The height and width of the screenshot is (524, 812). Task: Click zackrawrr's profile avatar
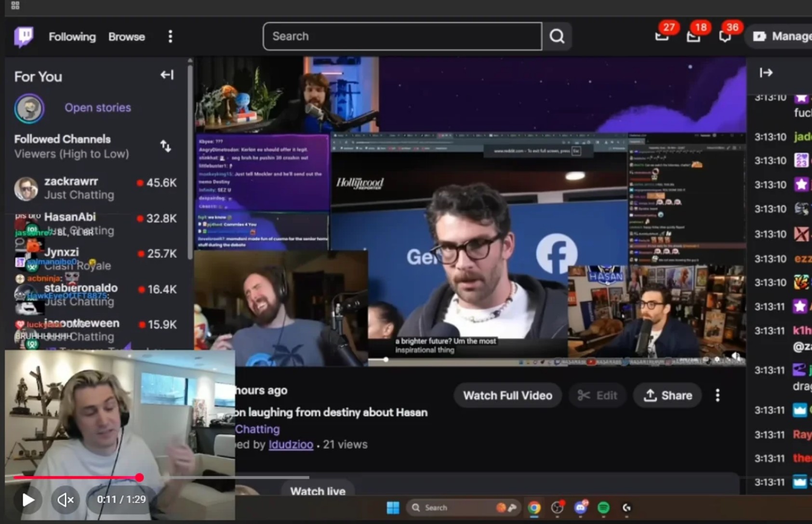pos(26,188)
